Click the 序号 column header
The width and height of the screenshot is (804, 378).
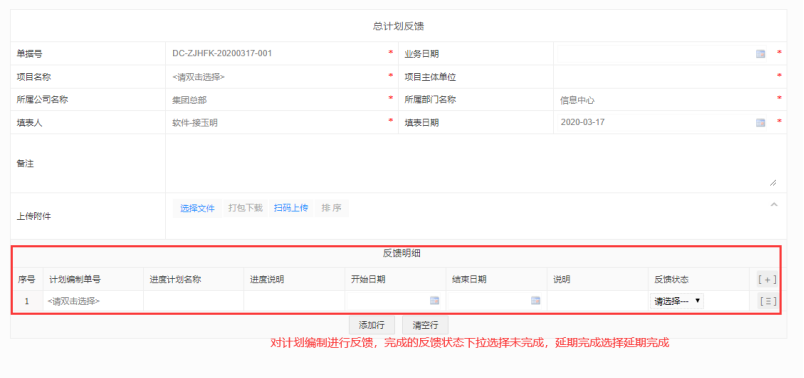tap(27, 280)
